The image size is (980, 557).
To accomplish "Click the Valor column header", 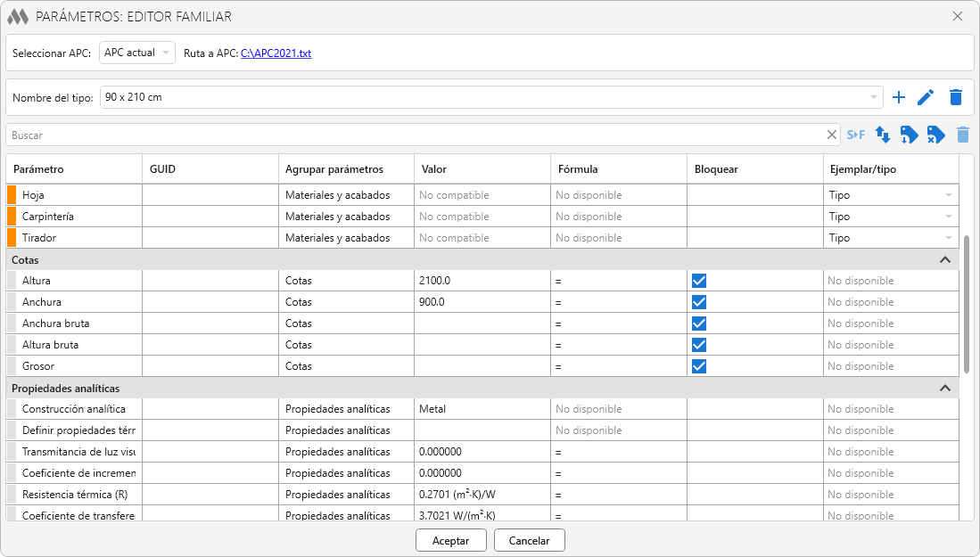I will [482, 169].
